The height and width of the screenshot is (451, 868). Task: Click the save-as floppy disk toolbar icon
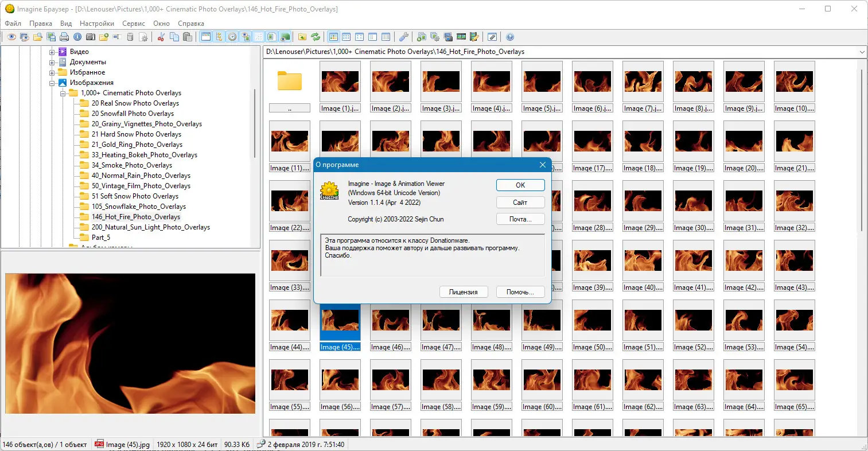(x=50, y=37)
